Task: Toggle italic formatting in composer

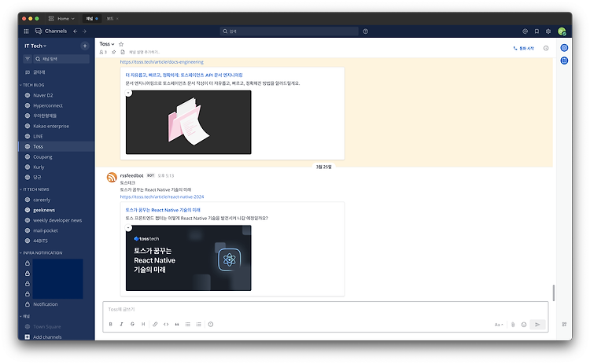Action: (121, 324)
